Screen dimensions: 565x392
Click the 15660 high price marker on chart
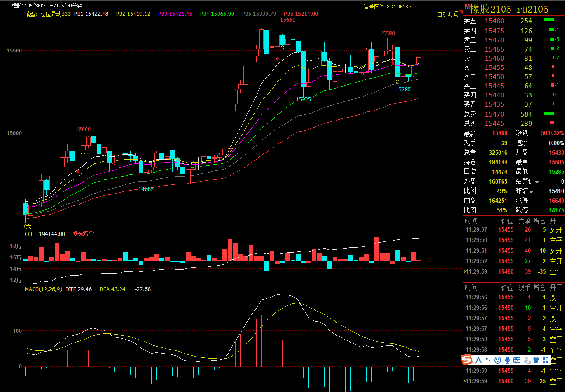288,20
